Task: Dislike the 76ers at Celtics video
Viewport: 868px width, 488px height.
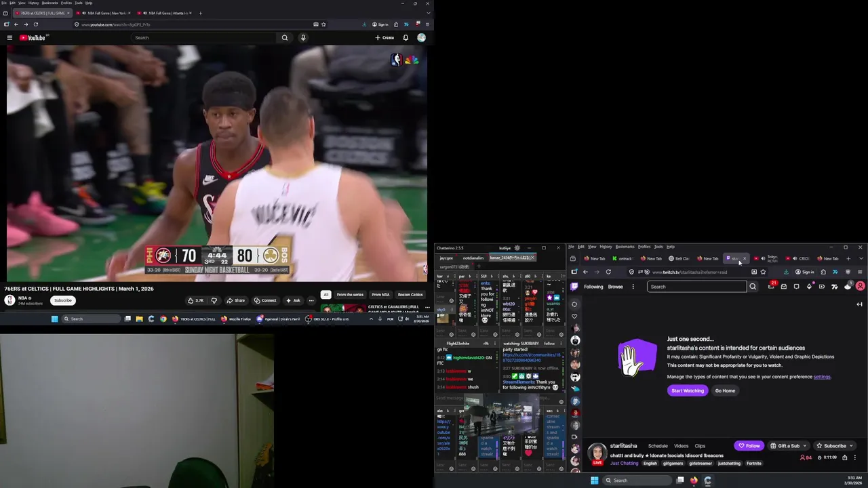Action: pos(214,300)
